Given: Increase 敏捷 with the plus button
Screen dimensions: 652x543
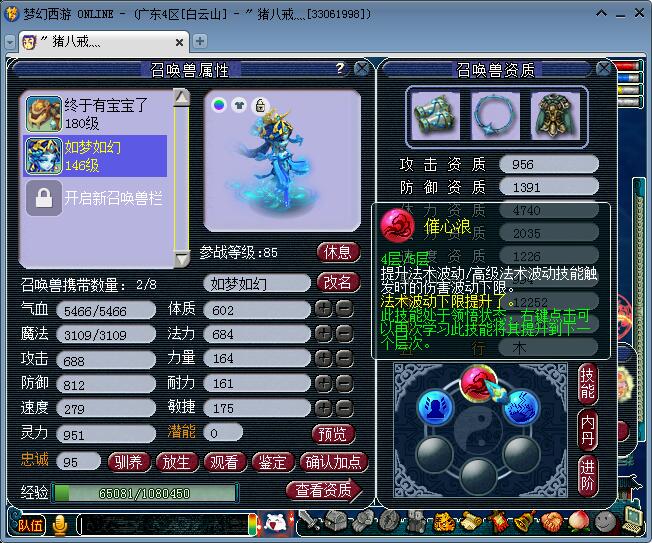Looking at the screenshot, I should 324,408.
